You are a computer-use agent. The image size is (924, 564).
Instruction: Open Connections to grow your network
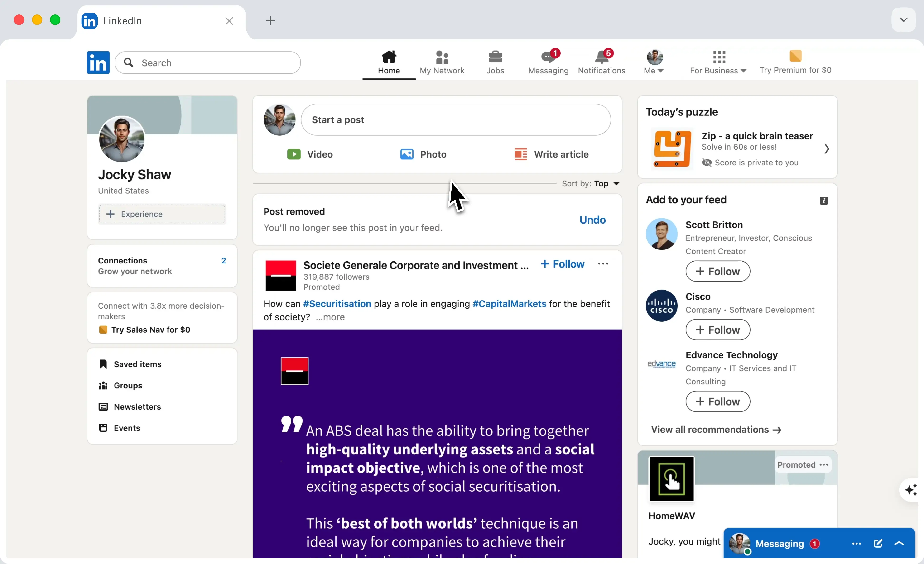pyautogui.click(x=162, y=266)
